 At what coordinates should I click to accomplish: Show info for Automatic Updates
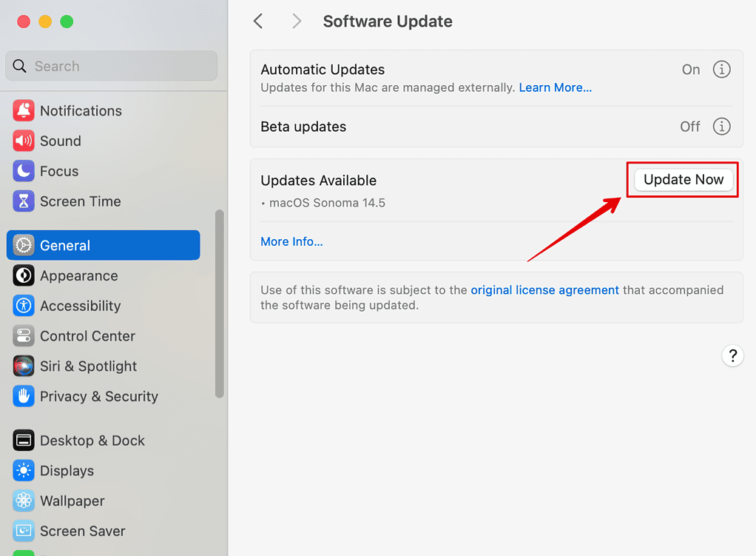tap(721, 70)
